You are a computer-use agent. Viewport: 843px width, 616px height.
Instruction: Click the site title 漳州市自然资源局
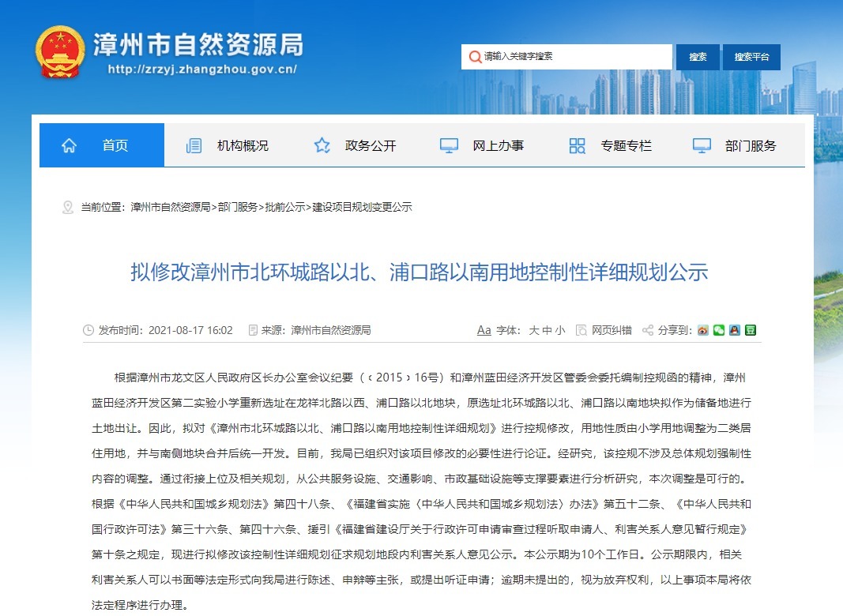click(198, 44)
